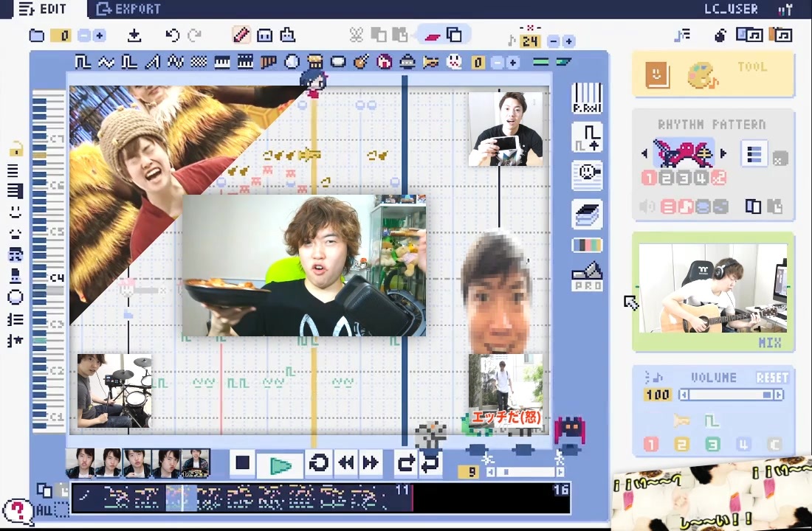
Task: Click the MIX label button
Action: [x=769, y=343]
